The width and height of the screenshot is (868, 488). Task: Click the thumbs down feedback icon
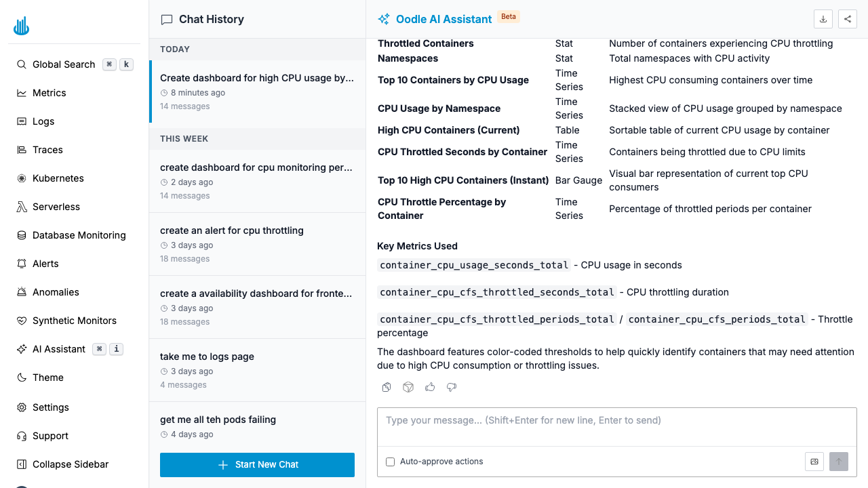point(452,387)
